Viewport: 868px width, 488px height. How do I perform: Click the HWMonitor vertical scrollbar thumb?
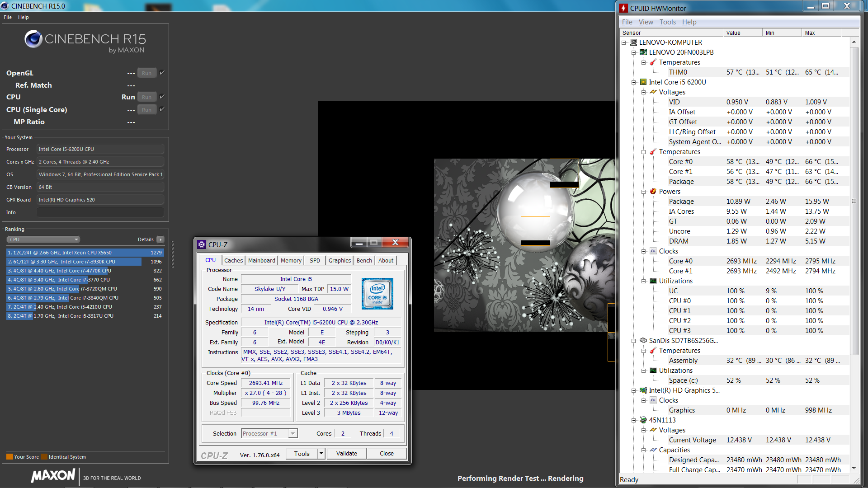coord(854,201)
